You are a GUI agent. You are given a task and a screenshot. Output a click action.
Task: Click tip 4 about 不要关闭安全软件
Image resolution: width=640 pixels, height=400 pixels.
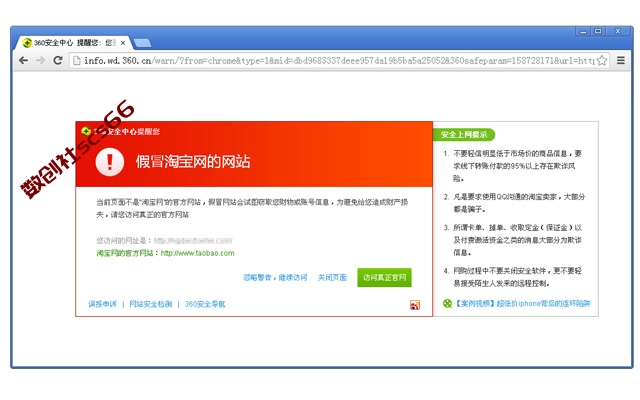(513, 277)
